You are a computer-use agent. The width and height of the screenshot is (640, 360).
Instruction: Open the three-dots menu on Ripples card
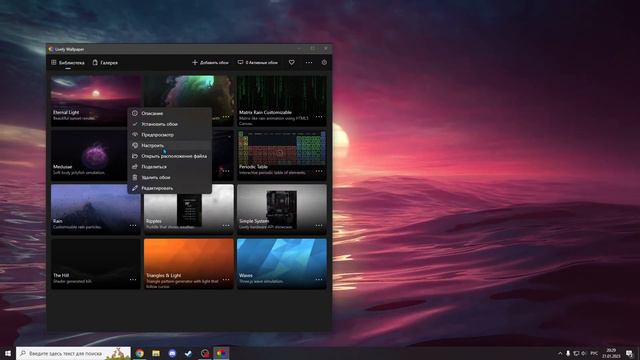pos(226,225)
